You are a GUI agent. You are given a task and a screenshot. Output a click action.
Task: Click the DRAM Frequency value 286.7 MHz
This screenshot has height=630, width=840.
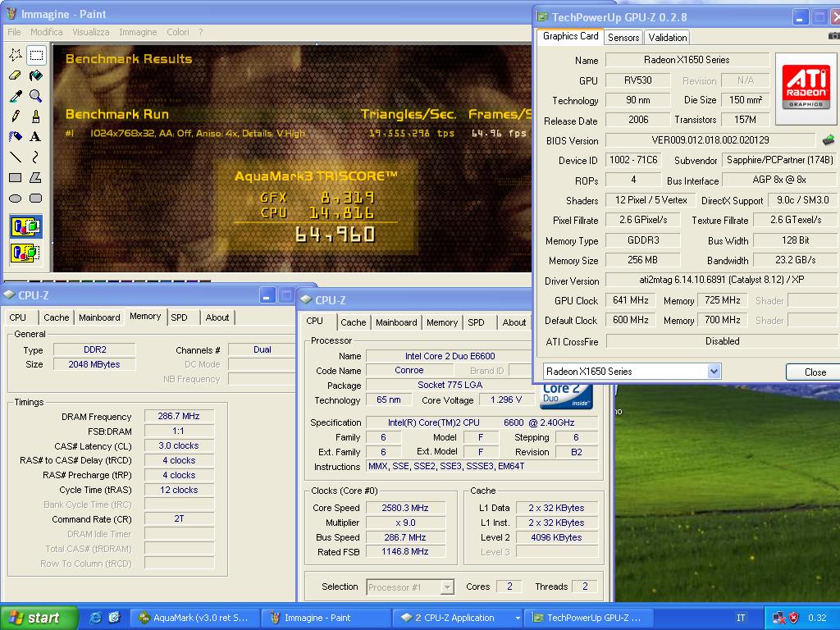point(179,416)
